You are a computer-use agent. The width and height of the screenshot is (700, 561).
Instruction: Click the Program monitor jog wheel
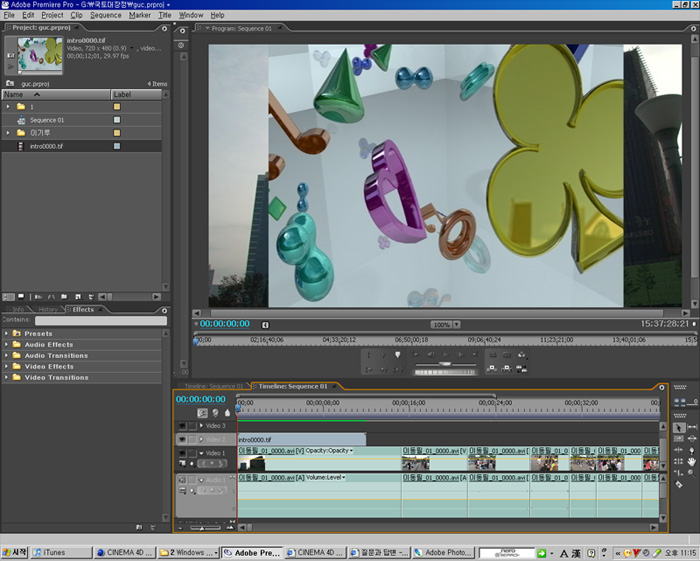445,372
